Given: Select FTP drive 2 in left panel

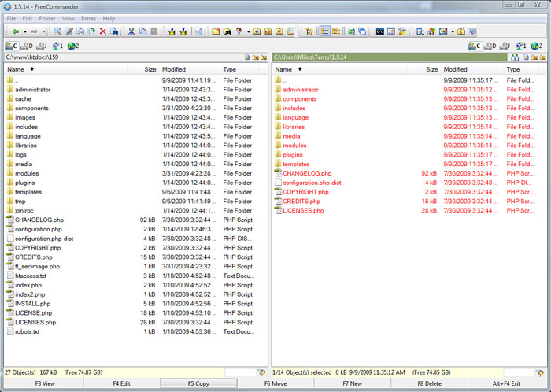Looking at the screenshot, I should pyautogui.click(x=73, y=46).
